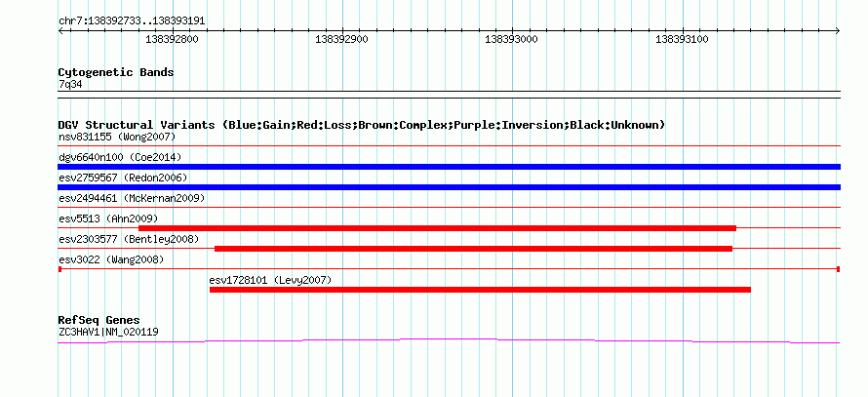Click ruler position 138393000
The width and height of the screenshot is (868, 397).
[x=512, y=40]
